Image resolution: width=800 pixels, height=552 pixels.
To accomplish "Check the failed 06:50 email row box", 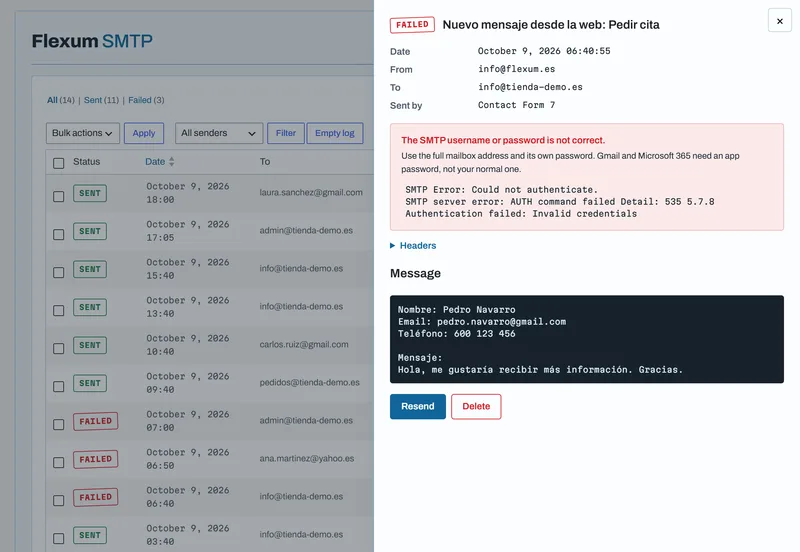I will coord(59,462).
